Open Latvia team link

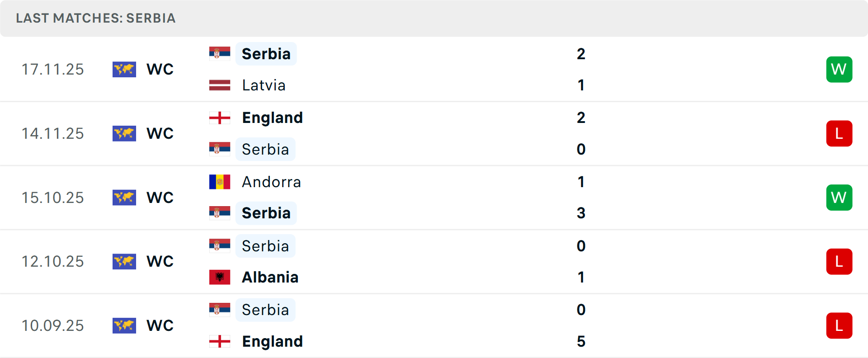coord(264,85)
